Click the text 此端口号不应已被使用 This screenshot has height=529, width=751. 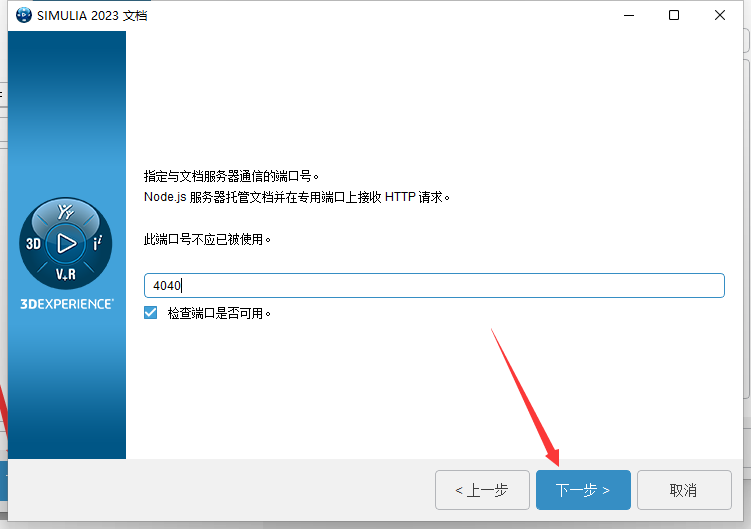pyautogui.click(x=207, y=239)
